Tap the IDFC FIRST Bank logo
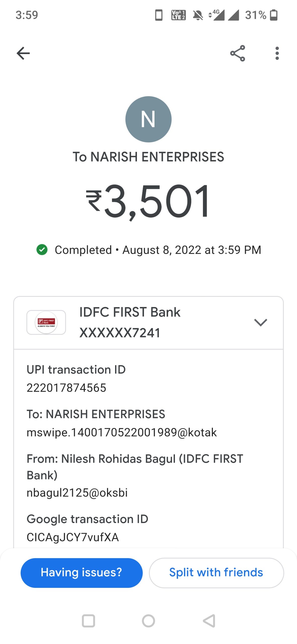The height and width of the screenshot is (644, 297). (46, 322)
